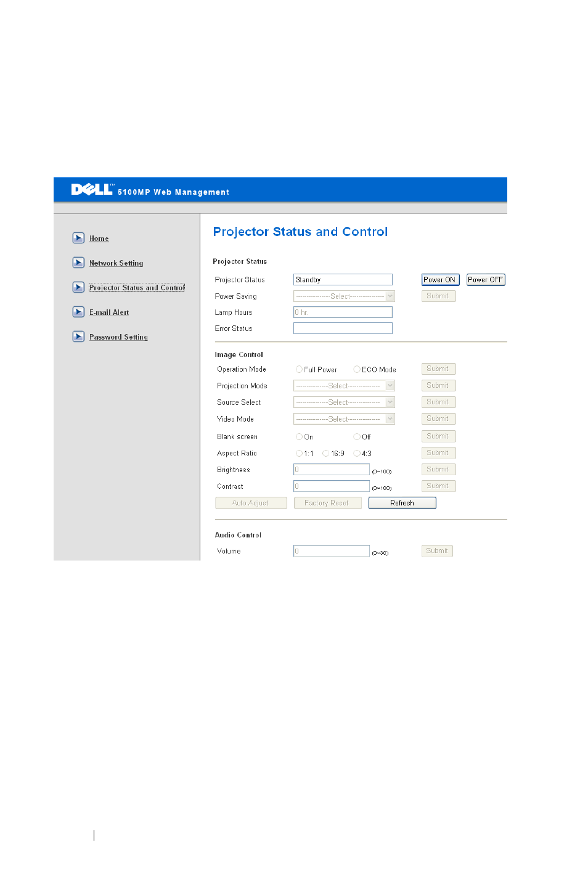This screenshot has width=588, height=882.
Task: Turn projector on with Power ON button
Action: (x=440, y=280)
